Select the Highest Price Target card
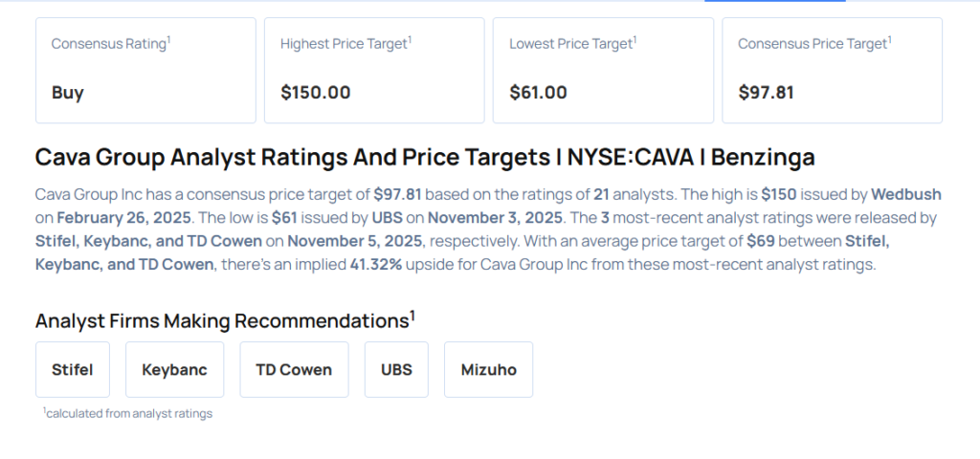 374,70
